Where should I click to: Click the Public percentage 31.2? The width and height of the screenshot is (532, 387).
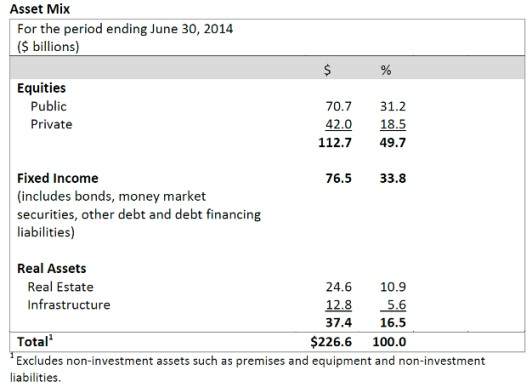click(393, 107)
